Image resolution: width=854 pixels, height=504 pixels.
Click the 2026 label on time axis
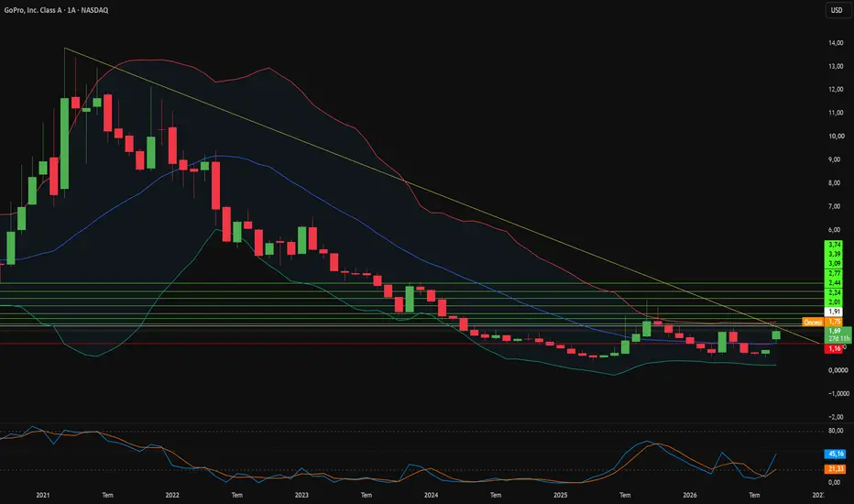coord(689,495)
